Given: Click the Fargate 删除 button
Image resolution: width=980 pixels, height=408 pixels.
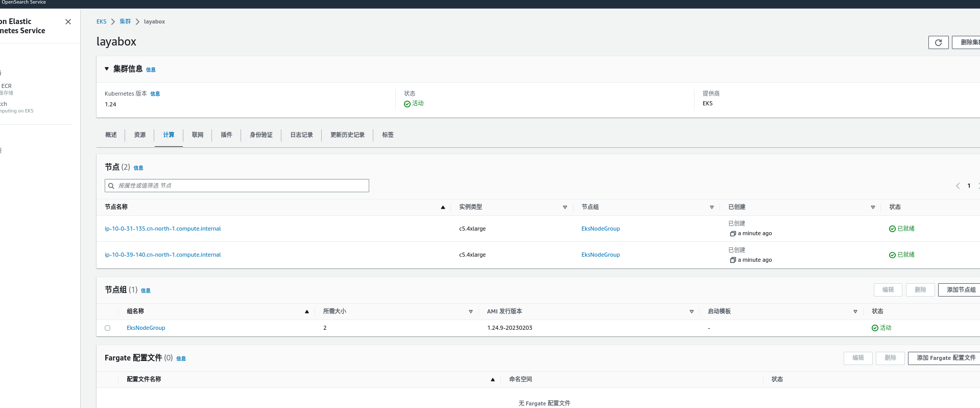Looking at the screenshot, I should click(890, 358).
